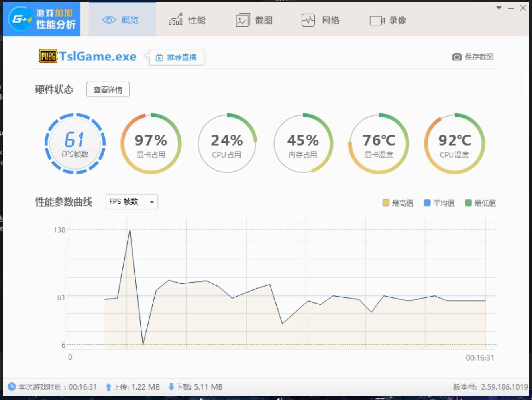Screen dimensions: 532x400
Task: Click the 保存截图 save screenshot link
Action: (479, 57)
